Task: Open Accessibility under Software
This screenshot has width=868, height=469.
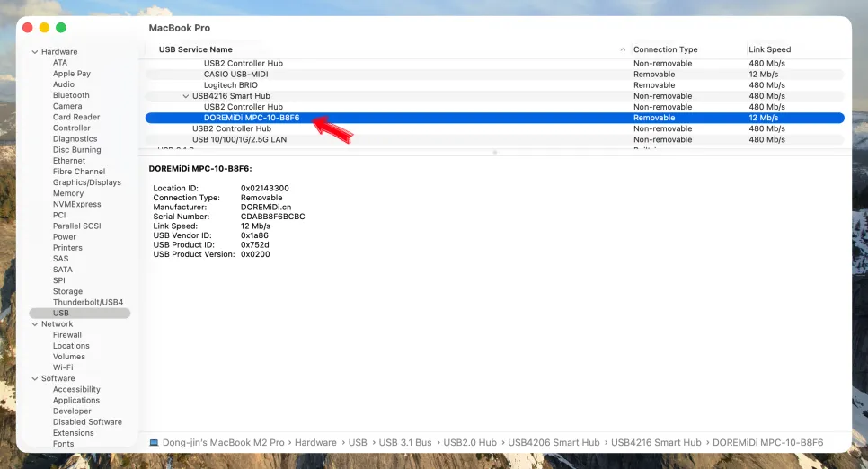Action: (x=76, y=389)
